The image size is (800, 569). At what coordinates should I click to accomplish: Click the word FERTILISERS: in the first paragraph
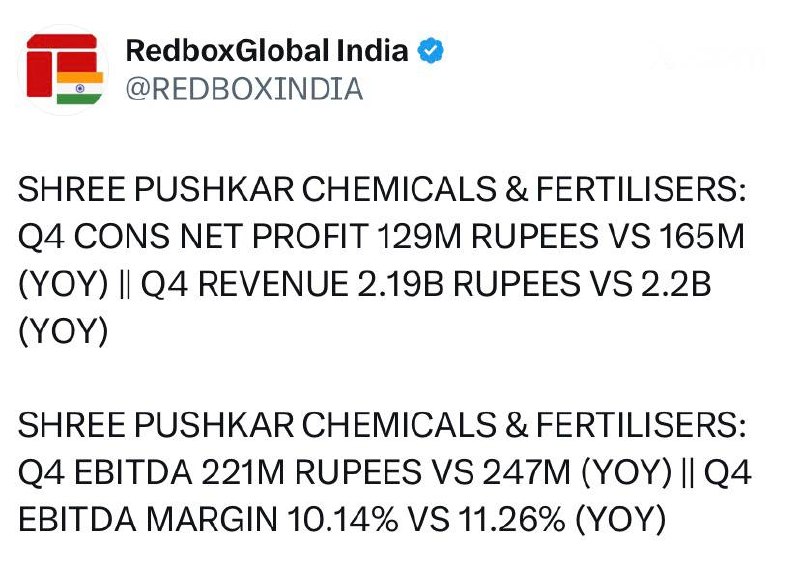641,189
